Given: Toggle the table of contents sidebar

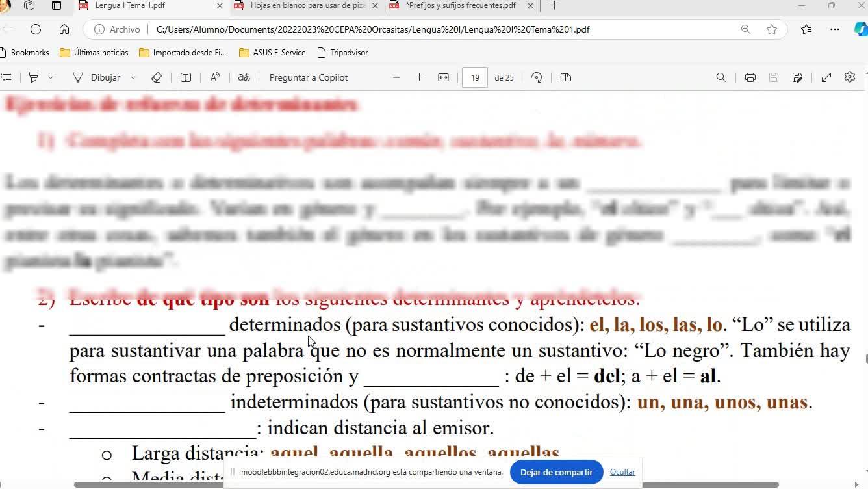Looking at the screenshot, I should (x=6, y=77).
